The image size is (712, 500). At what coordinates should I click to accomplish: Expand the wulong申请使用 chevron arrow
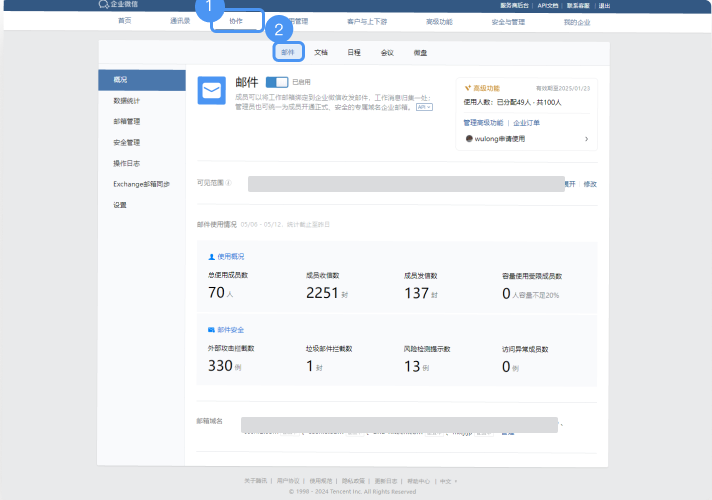(586, 139)
